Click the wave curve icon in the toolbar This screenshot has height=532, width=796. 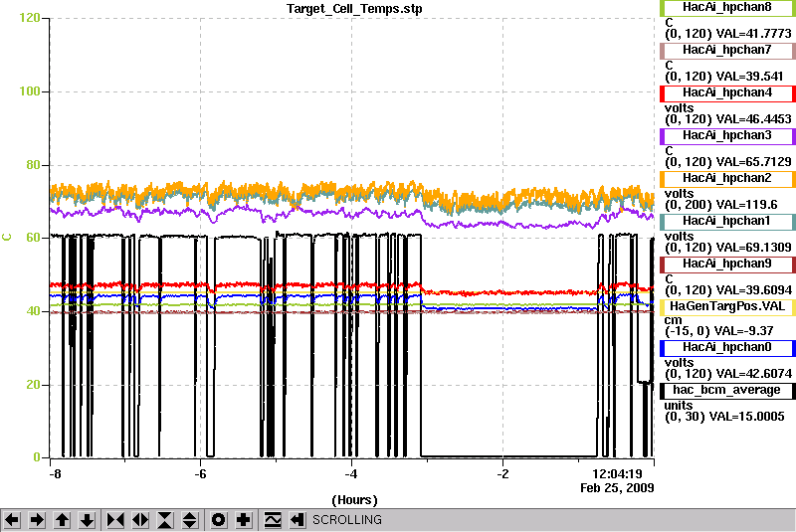(x=273, y=520)
